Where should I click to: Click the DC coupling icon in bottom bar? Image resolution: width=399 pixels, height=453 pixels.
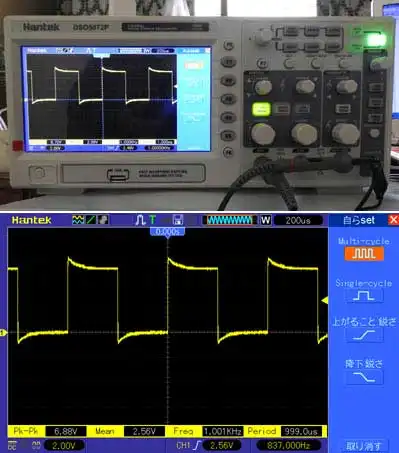[x=12, y=445]
